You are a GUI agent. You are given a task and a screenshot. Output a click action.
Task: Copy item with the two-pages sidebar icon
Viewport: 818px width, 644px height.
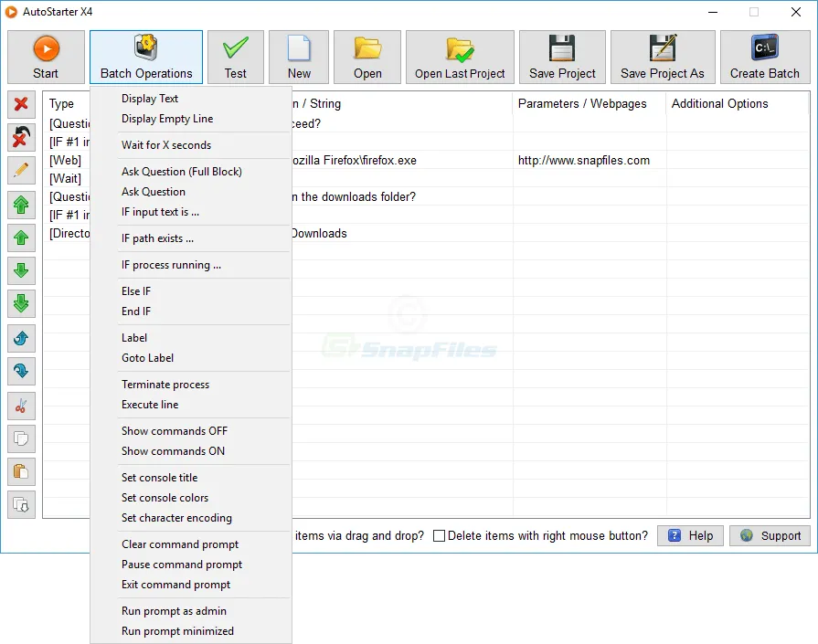point(21,438)
